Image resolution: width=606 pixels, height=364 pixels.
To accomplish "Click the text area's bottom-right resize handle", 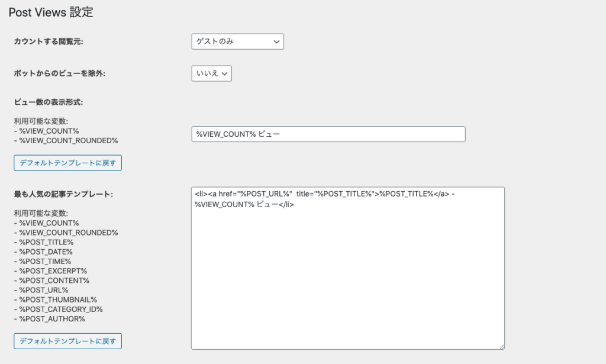I will (x=501, y=346).
